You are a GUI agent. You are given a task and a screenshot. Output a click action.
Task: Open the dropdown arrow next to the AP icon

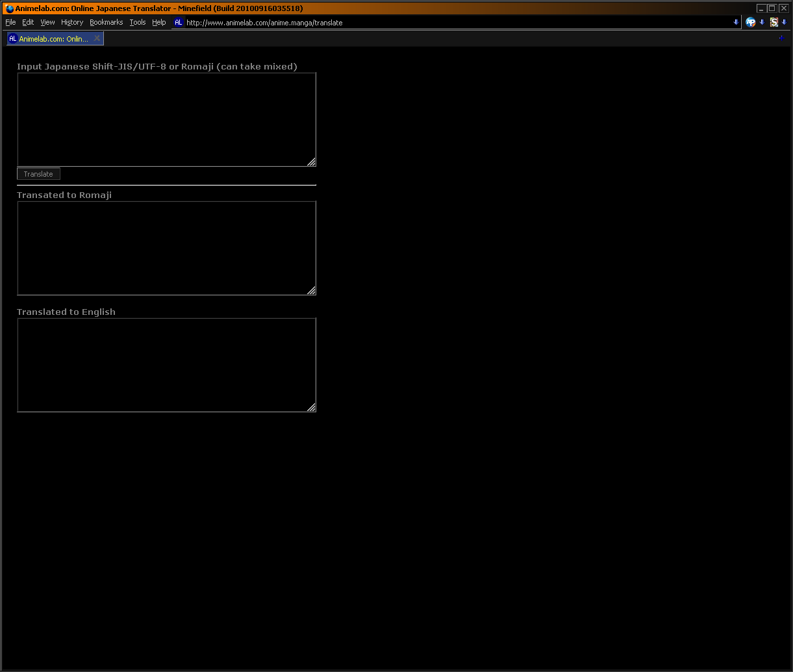762,22
